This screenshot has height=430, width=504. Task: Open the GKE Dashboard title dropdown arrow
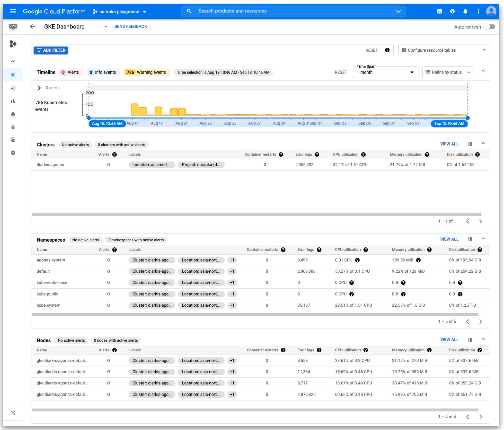[x=106, y=27]
